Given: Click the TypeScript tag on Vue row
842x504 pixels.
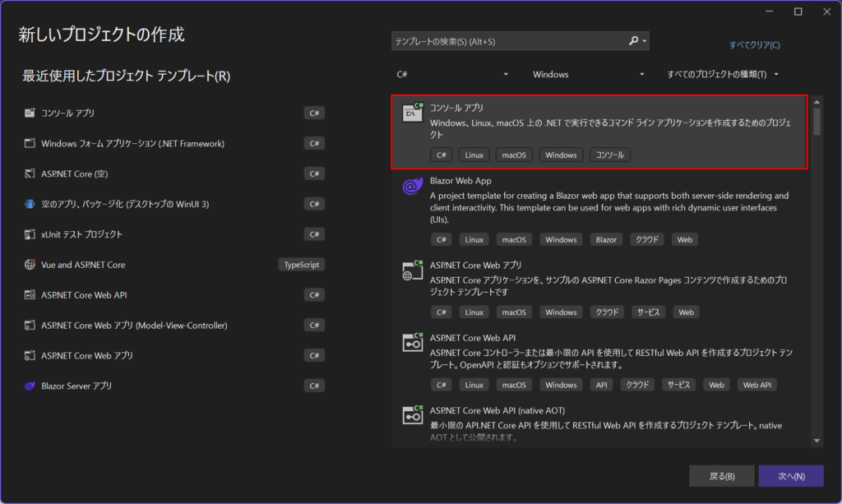Looking at the screenshot, I should click(301, 265).
